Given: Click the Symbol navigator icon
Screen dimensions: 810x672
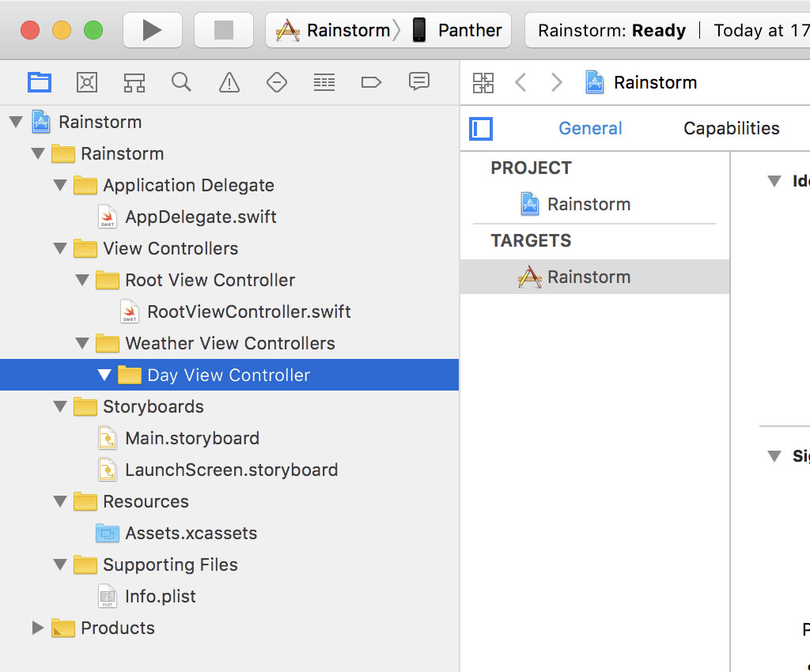Looking at the screenshot, I should (87, 81).
